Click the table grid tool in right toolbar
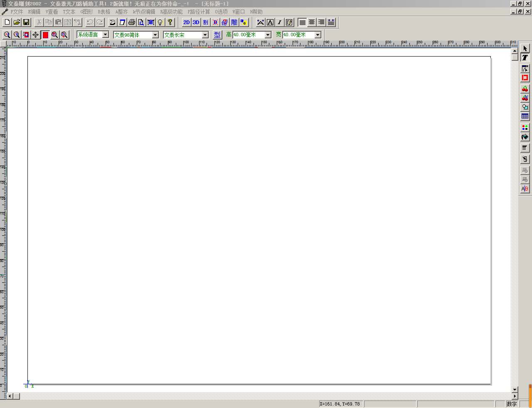The image size is (532, 408). pyautogui.click(x=525, y=116)
